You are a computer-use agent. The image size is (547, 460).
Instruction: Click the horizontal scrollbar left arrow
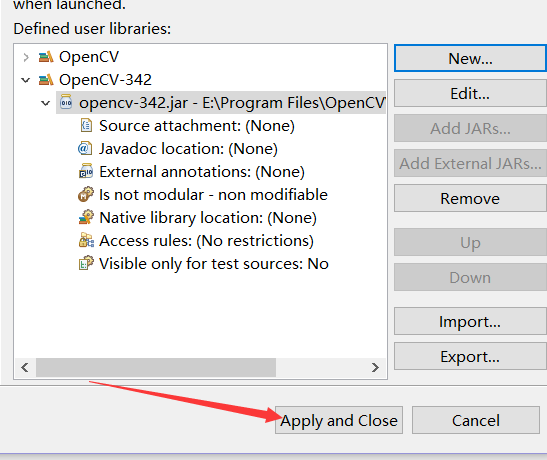[25, 367]
